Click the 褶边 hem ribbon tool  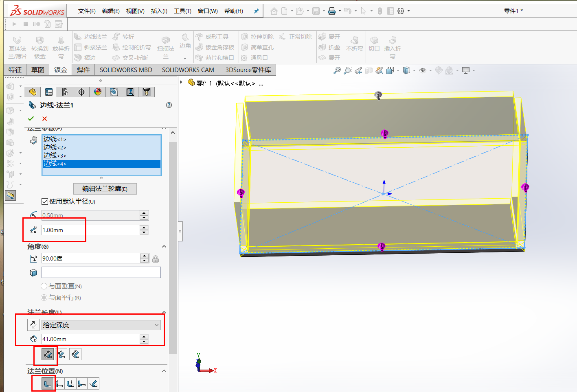85,58
